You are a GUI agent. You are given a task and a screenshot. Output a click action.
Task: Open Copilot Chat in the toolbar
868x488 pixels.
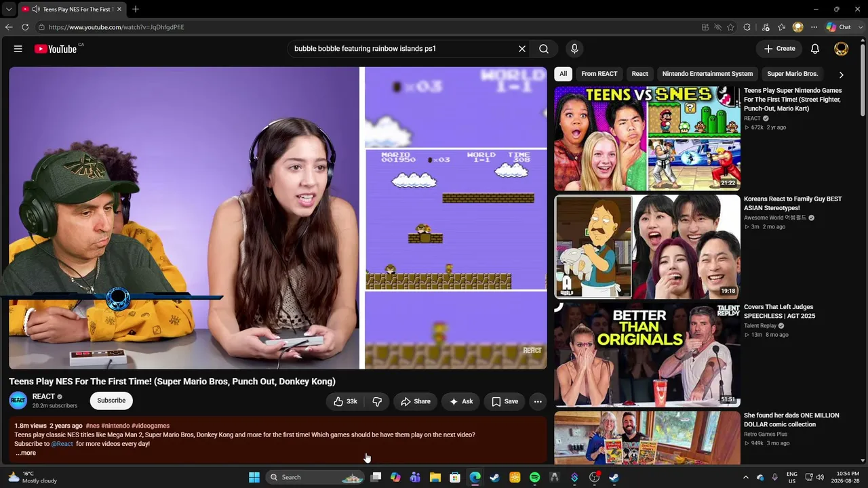(839, 27)
